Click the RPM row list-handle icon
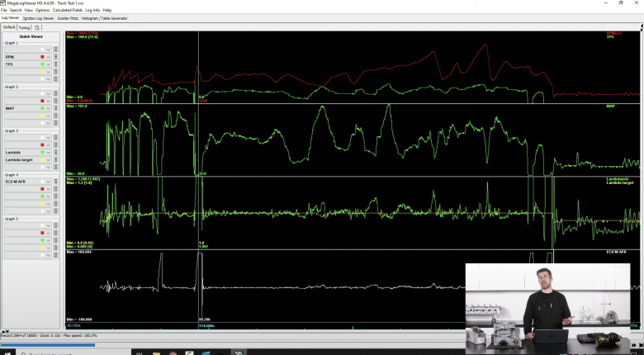The image size is (644, 355). (x=55, y=57)
